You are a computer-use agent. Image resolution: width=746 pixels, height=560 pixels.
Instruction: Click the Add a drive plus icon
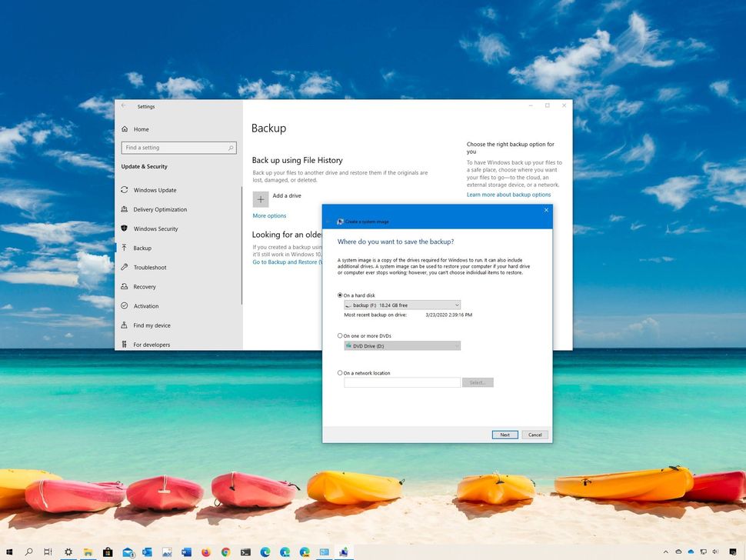(x=261, y=198)
